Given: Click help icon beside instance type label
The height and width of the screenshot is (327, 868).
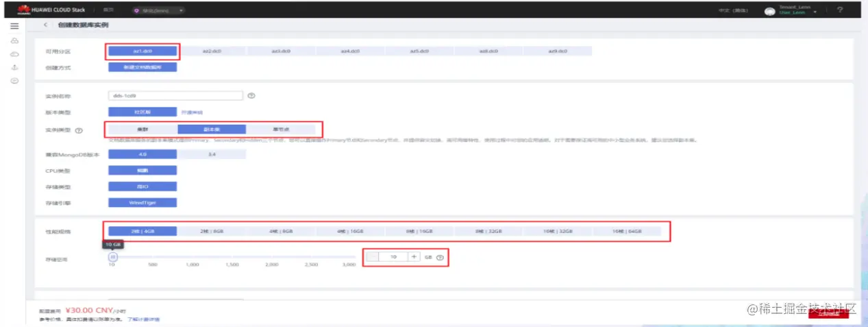Looking at the screenshot, I should coord(79,130).
